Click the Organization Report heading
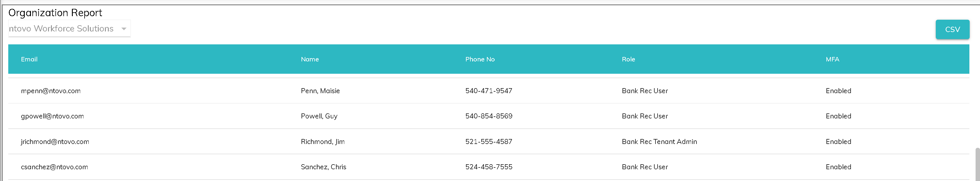 click(55, 13)
